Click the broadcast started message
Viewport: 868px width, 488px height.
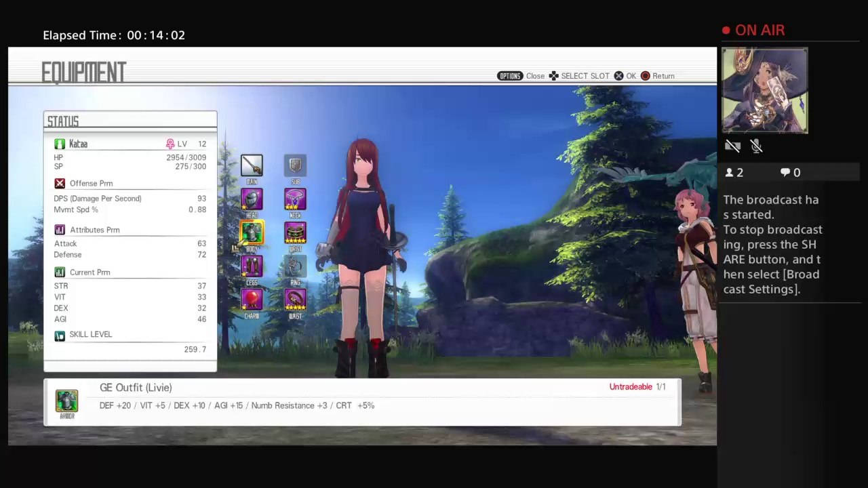point(772,244)
